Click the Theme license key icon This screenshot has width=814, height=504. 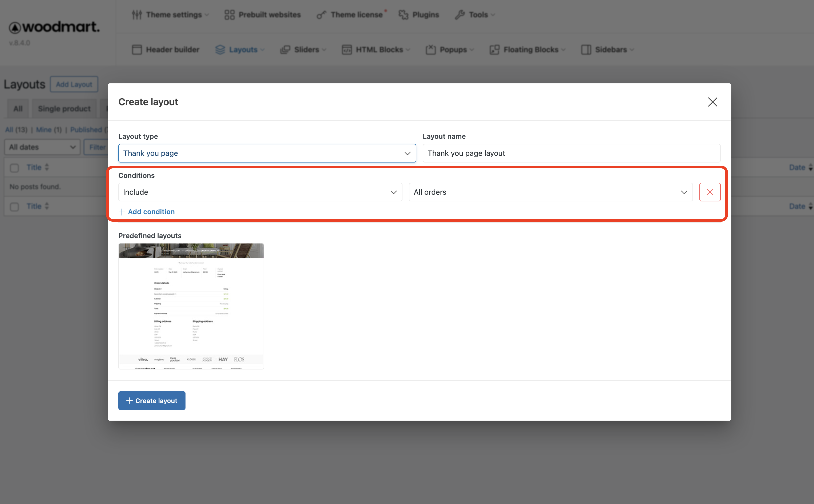coord(321,15)
